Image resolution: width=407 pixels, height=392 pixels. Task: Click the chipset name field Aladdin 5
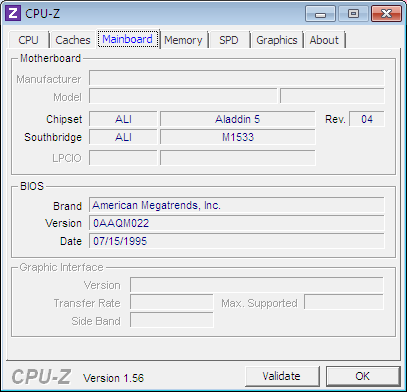(x=237, y=119)
